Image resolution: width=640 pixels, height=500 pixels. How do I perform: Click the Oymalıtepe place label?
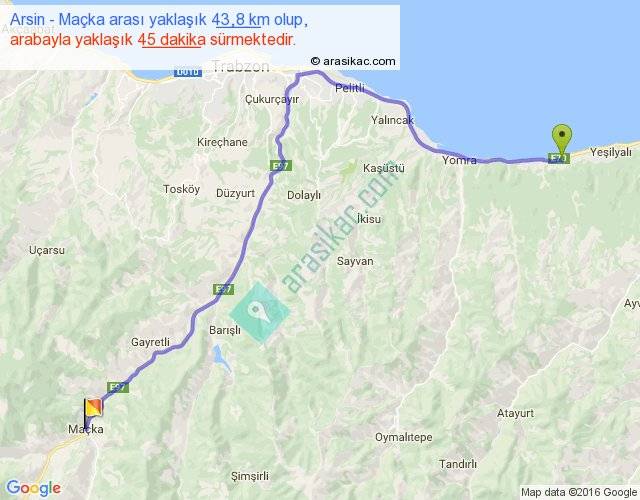404,437
